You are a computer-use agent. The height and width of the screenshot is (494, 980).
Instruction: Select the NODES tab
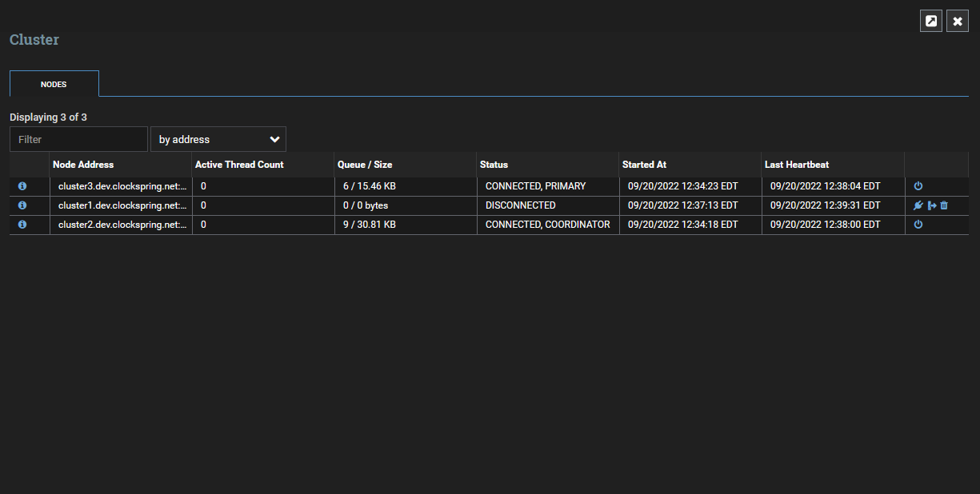(x=54, y=84)
